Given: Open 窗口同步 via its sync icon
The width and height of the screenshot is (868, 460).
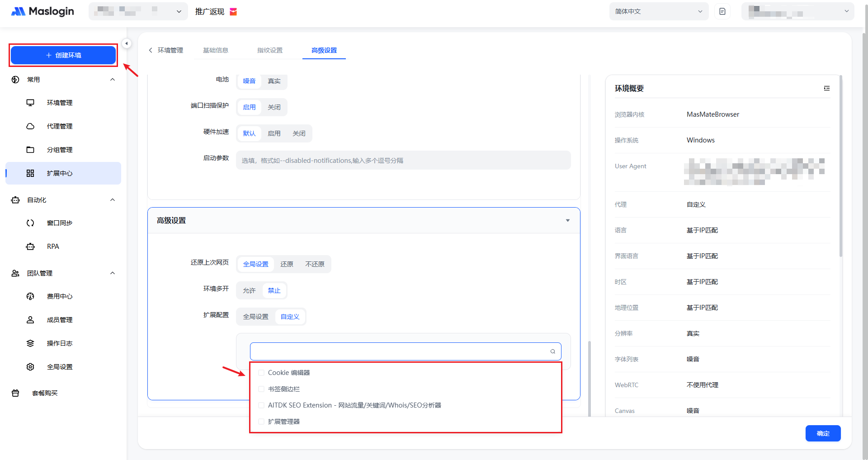Looking at the screenshot, I should [x=30, y=223].
